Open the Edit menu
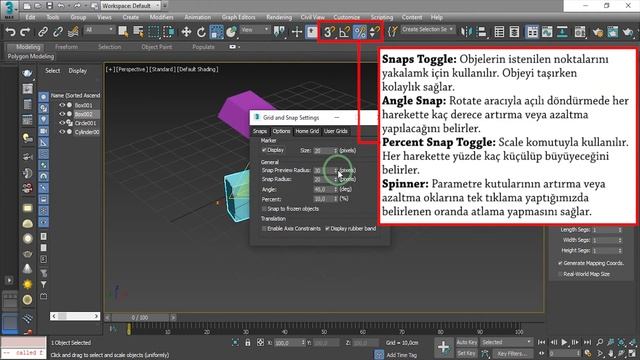The width and height of the screenshot is (640, 360). pos(30,17)
